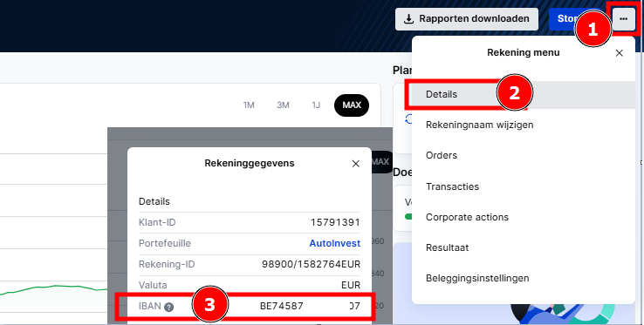Select the MAX chart range
The width and height of the screenshot is (644, 325).
pyautogui.click(x=352, y=105)
